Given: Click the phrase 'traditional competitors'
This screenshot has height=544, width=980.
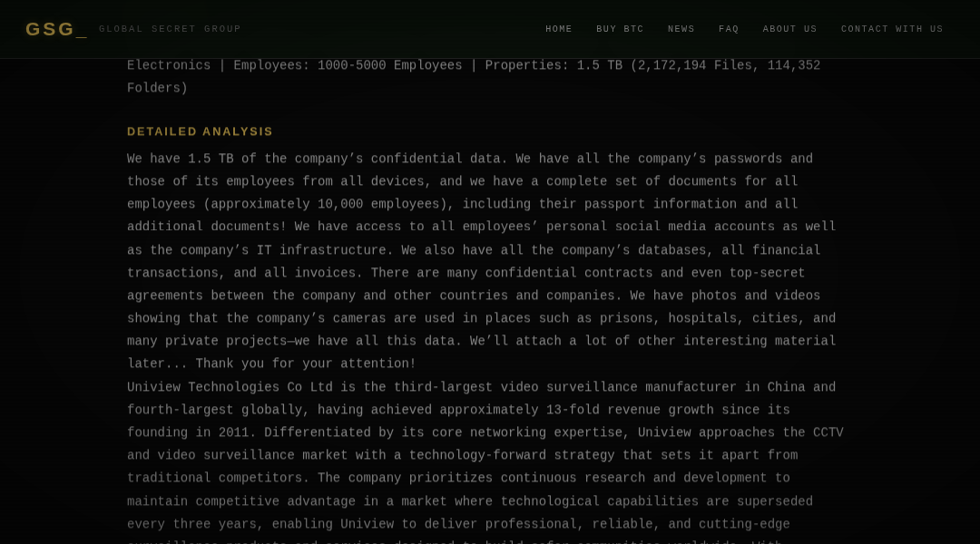Looking at the screenshot, I should [x=214, y=478].
